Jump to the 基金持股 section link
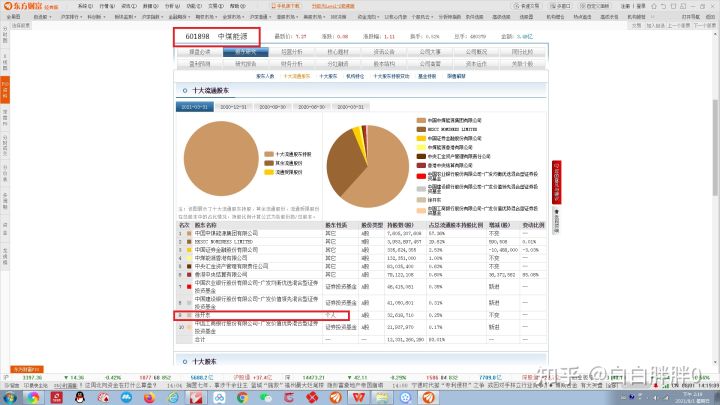The image size is (720, 405). click(427, 76)
